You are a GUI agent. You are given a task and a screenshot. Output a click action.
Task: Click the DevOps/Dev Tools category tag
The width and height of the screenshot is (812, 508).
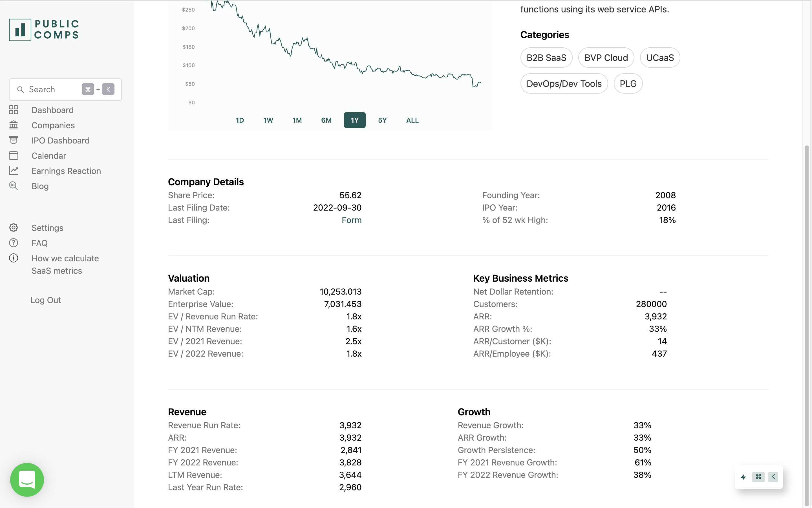[x=564, y=84]
